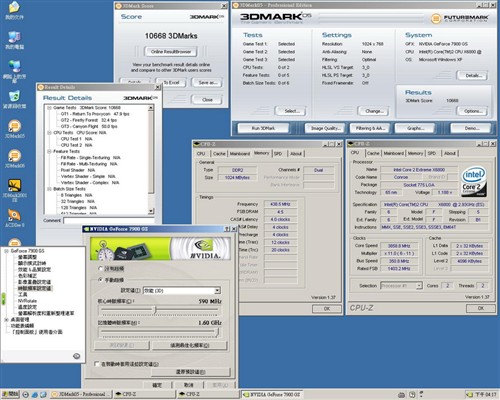Click the detect optimal frequencies button
Viewport: 500px width, 400px height.
coord(190,345)
